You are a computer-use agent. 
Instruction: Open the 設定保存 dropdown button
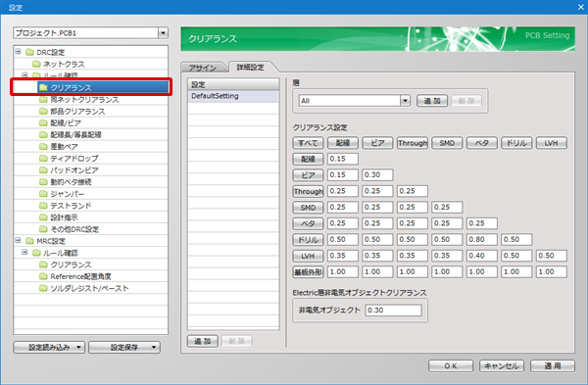tap(124, 347)
